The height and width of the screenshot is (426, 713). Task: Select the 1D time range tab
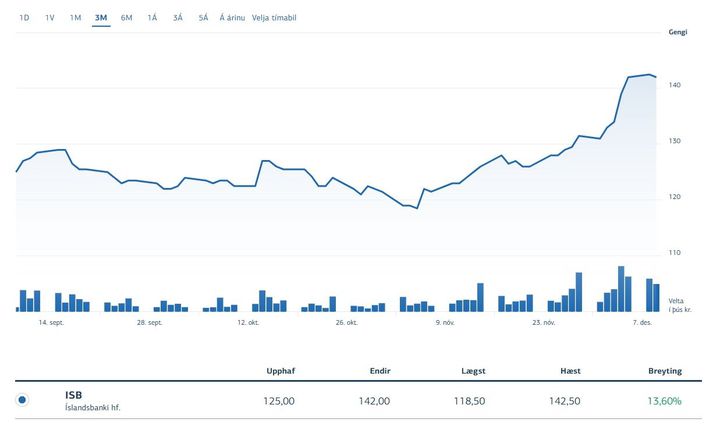click(x=25, y=18)
